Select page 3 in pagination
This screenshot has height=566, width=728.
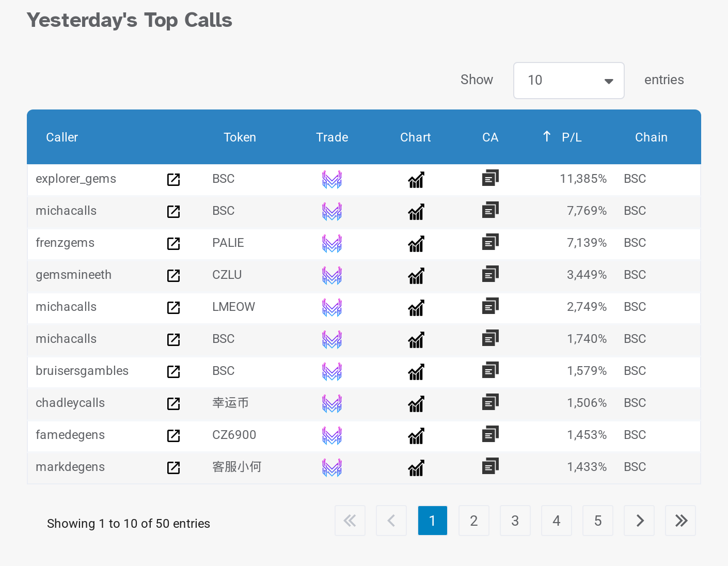(515, 521)
